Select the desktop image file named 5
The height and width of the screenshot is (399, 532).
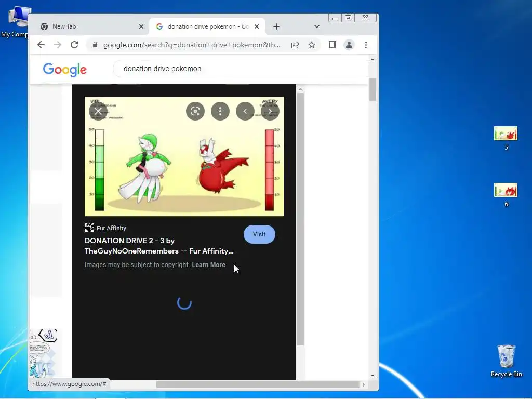click(506, 138)
